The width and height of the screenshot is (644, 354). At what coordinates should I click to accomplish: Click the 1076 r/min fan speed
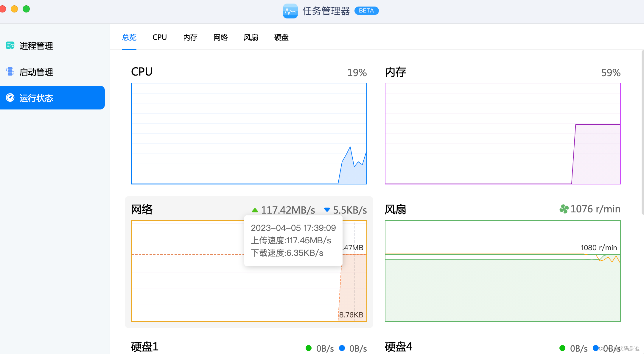tap(595, 209)
